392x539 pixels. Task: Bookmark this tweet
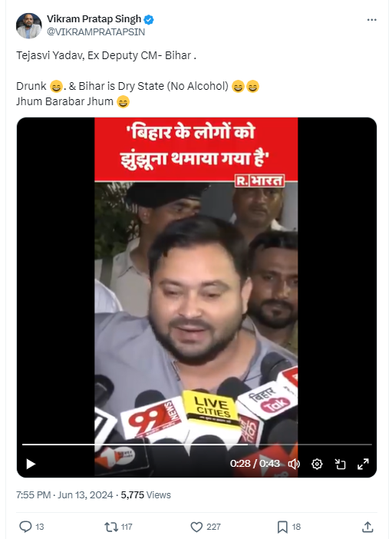point(282,526)
